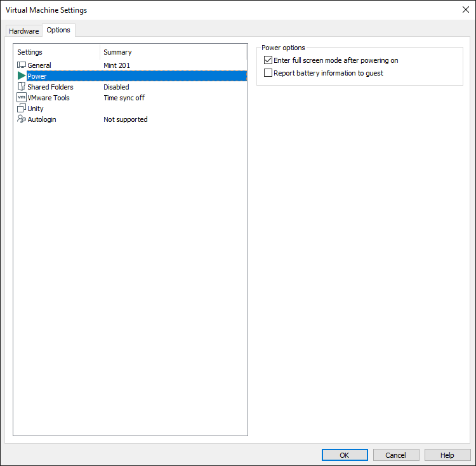476x466 pixels.
Task: Open Help for this dialog
Action: coord(447,455)
